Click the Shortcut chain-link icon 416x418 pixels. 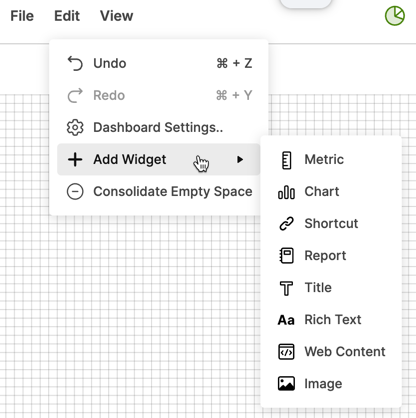point(286,224)
